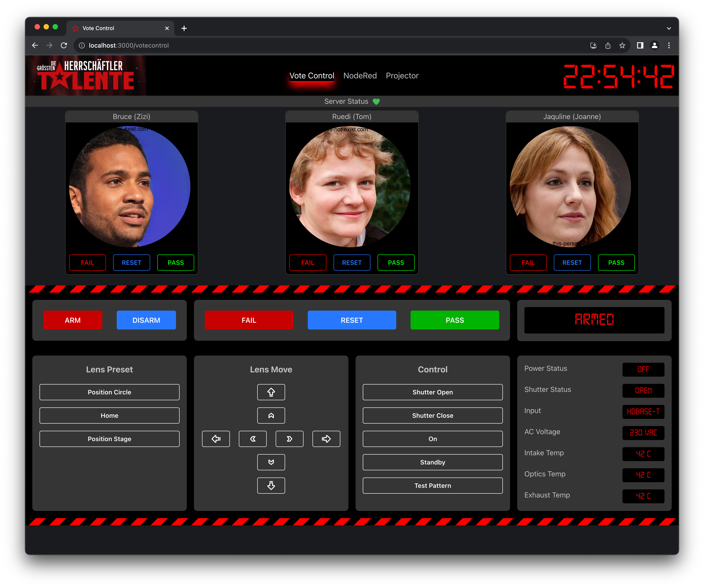Click the lens double-chevron left icon
Screen dimensions: 704x588
click(x=252, y=439)
